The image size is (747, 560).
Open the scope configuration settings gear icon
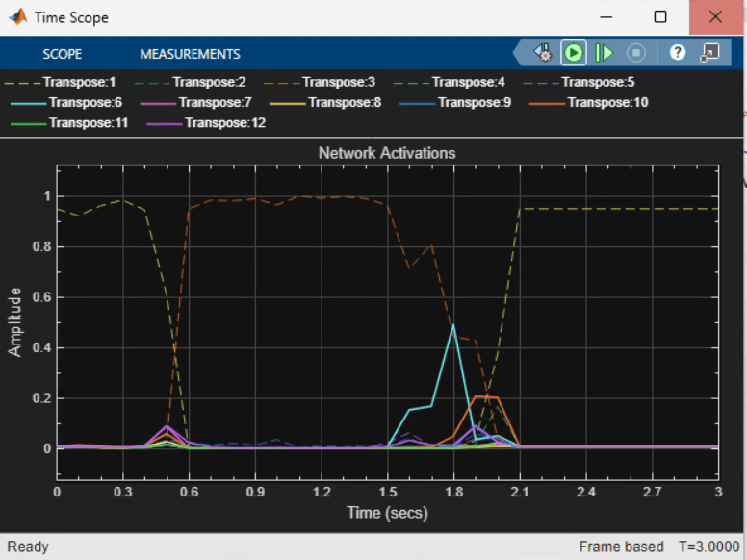[543, 53]
